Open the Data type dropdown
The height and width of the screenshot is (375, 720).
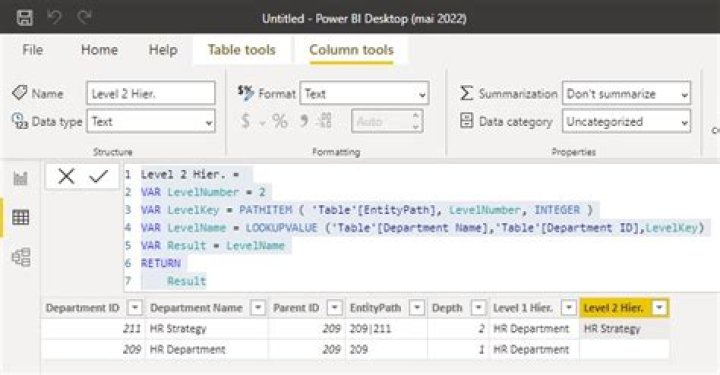pos(151,122)
